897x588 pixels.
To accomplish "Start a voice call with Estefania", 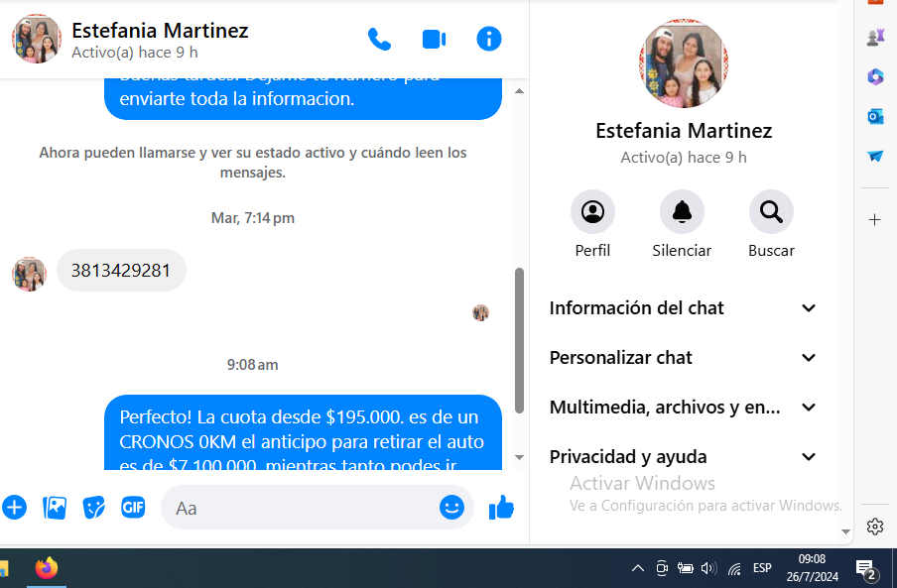I will pyautogui.click(x=379, y=39).
